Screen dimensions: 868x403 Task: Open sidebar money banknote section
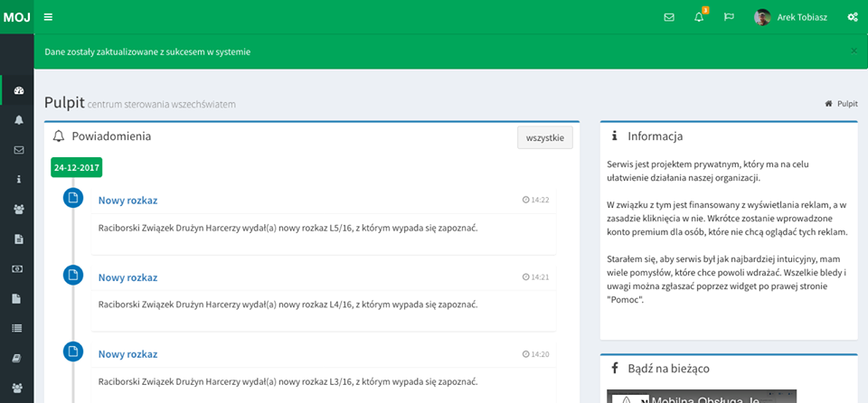tap(18, 269)
